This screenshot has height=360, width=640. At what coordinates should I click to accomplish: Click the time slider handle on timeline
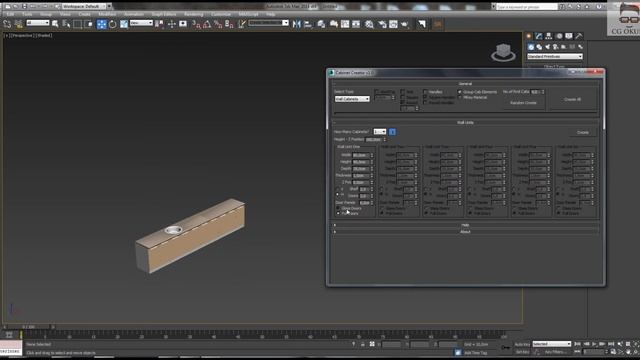point(29,327)
